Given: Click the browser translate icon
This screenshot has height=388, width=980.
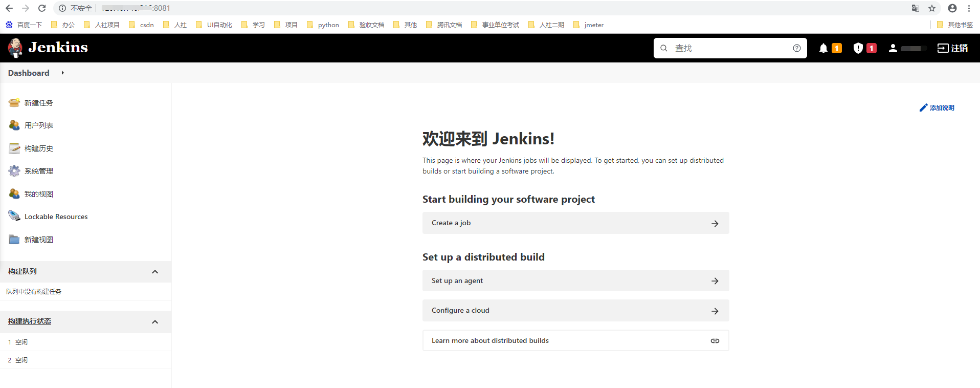Looking at the screenshot, I should pyautogui.click(x=916, y=8).
